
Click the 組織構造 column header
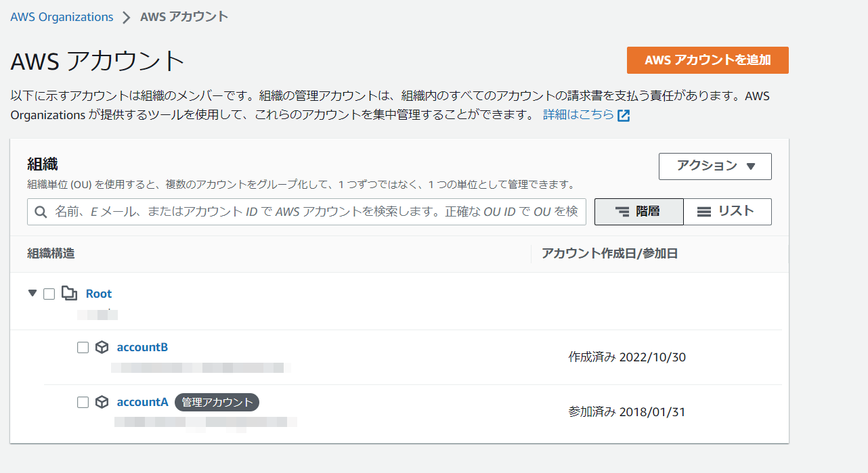(51, 254)
